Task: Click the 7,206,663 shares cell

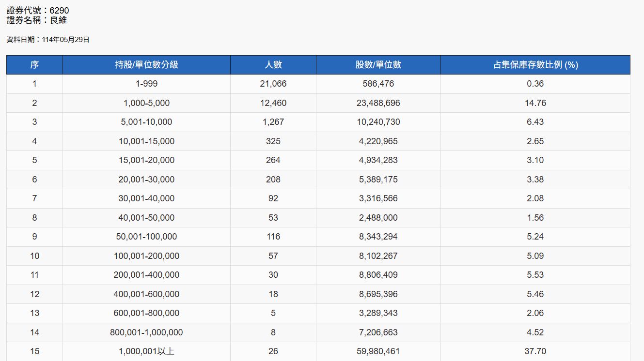Action: 378,332
